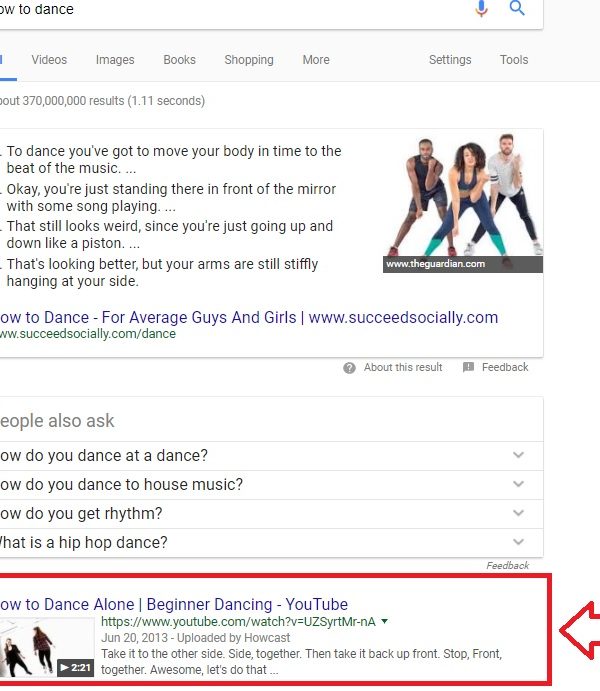Click the 'www.theguardian.com' image caption

coord(435,264)
